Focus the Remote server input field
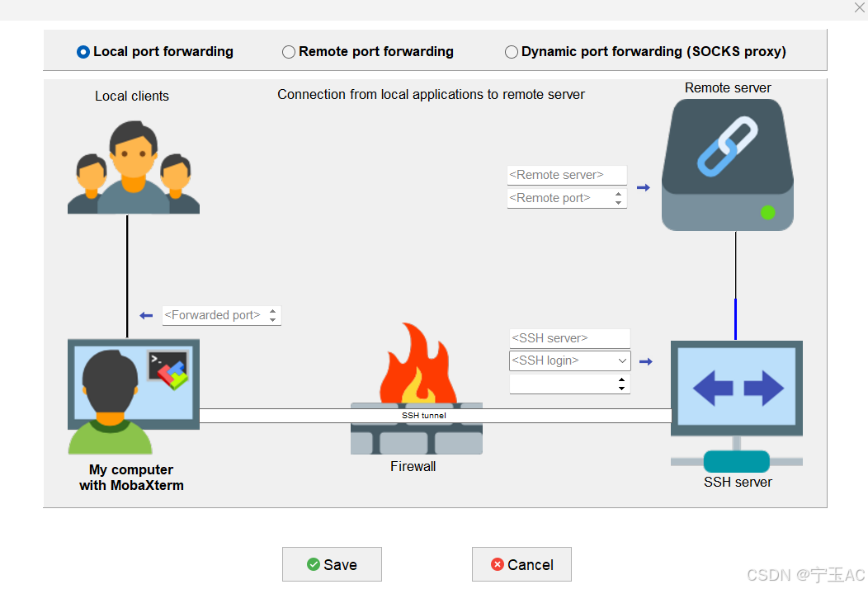The image size is (868, 589). point(567,175)
